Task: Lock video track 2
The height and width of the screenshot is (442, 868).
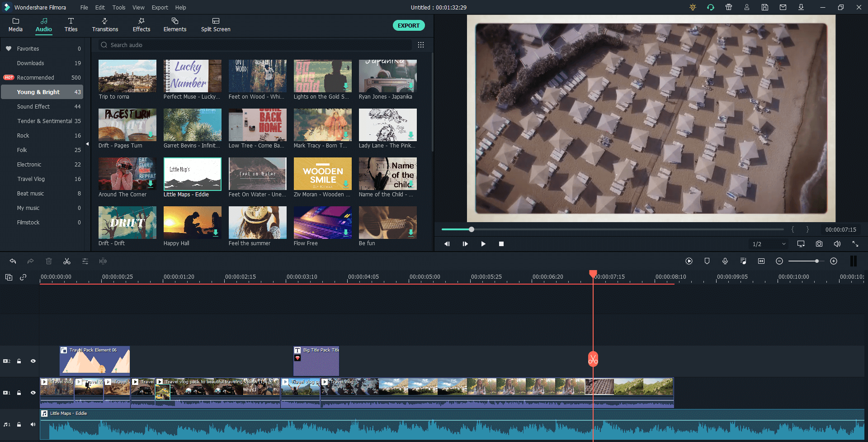Action: 19,361
